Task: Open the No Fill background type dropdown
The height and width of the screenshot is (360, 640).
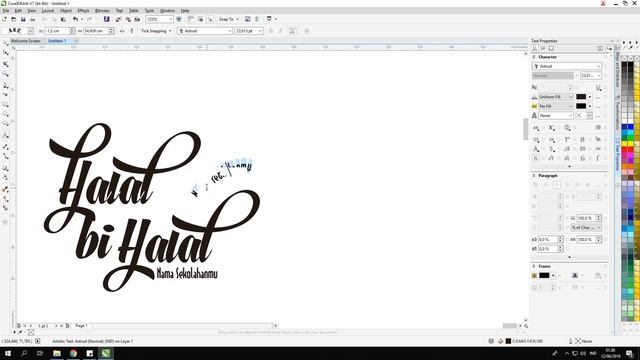Action: 556,106
